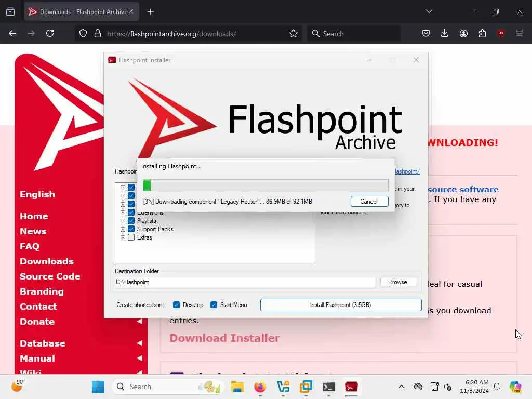Bookmark this page with the star icon
Viewport: 532px width, 399px height.
pos(294,34)
